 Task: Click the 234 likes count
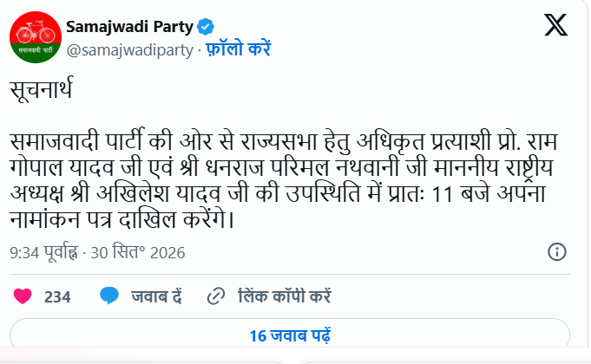(57, 297)
